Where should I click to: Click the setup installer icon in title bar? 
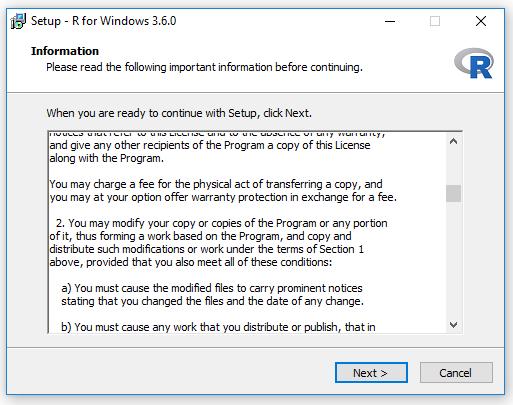[18, 21]
